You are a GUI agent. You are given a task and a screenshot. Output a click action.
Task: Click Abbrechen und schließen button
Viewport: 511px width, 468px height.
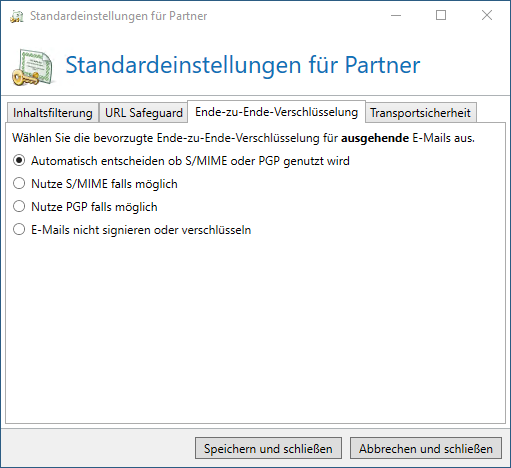pyautogui.click(x=426, y=449)
